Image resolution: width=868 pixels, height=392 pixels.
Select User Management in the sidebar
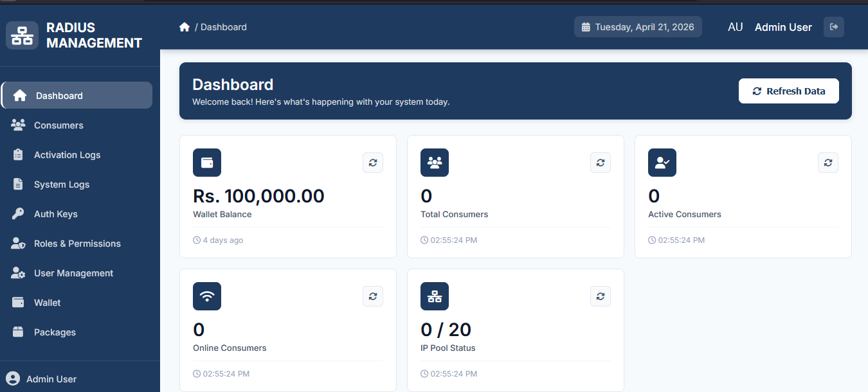(x=77, y=273)
